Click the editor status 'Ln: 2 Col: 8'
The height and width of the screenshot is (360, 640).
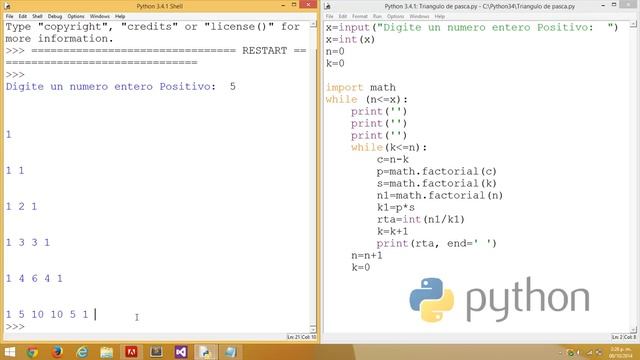click(624, 337)
